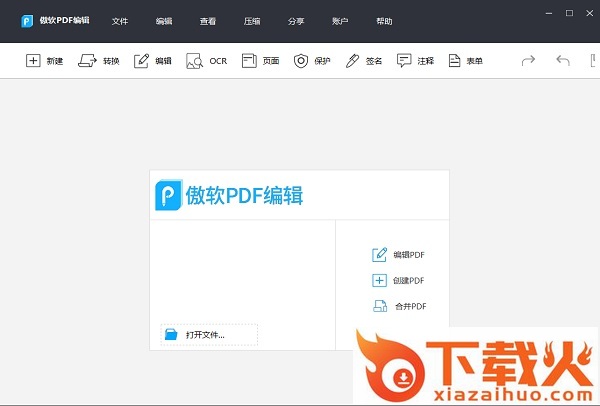Open the 账户 menu
The height and width of the screenshot is (406, 600).
click(340, 21)
